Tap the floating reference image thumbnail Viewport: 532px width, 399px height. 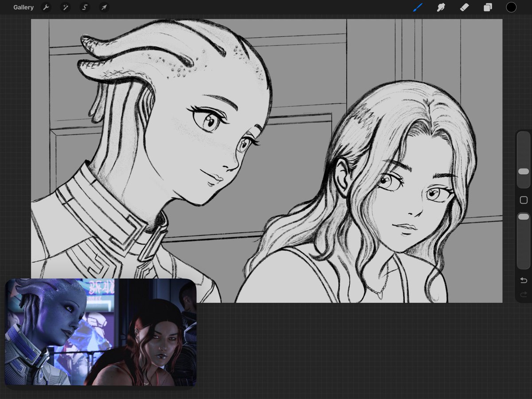point(101,332)
